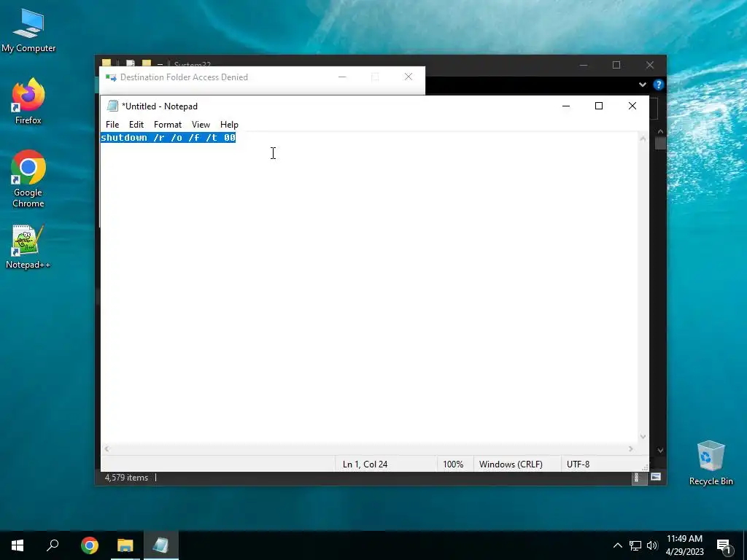Click the Windows (CRLF) status entry
This screenshot has height=560, width=747.
coord(511,464)
